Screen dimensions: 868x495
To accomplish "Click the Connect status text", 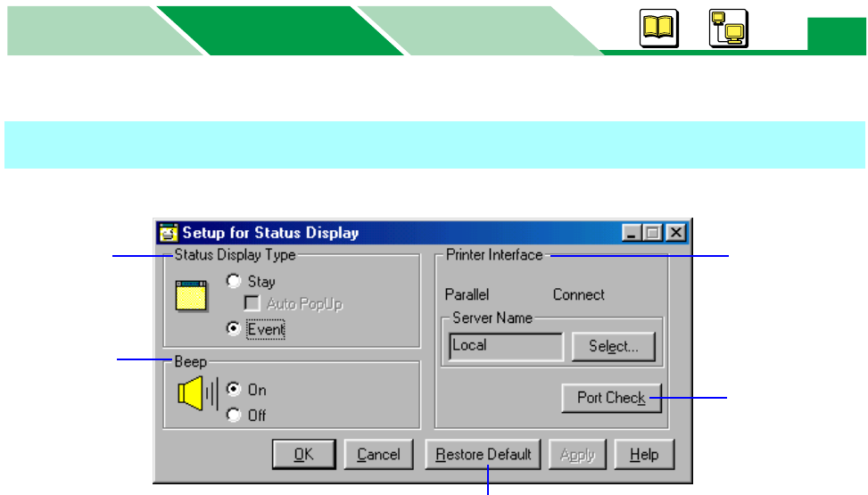I will tap(578, 294).
